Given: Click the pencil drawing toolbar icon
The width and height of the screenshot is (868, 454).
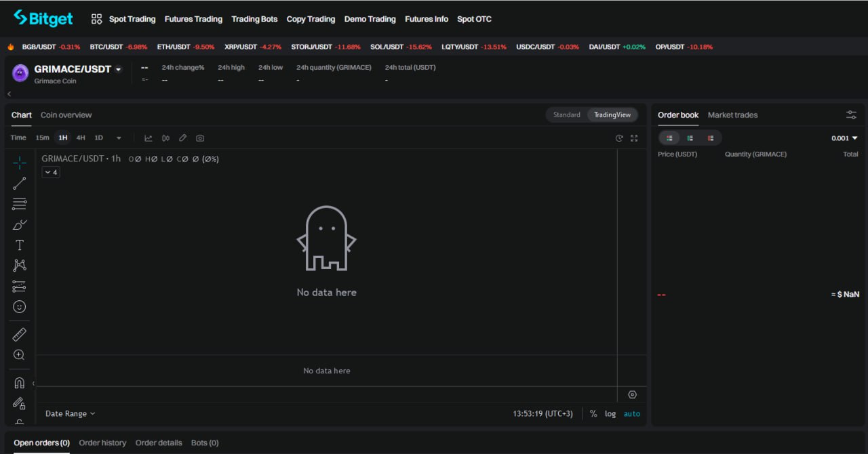Looking at the screenshot, I should pyautogui.click(x=182, y=138).
